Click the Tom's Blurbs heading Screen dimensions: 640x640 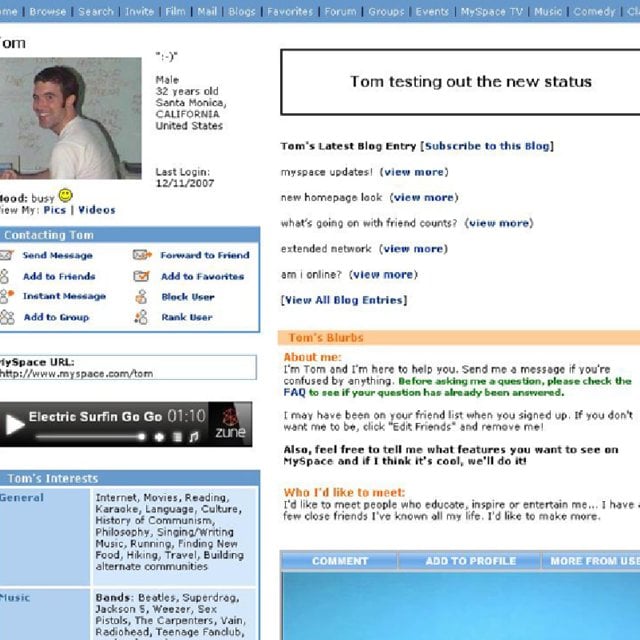[326, 338]
